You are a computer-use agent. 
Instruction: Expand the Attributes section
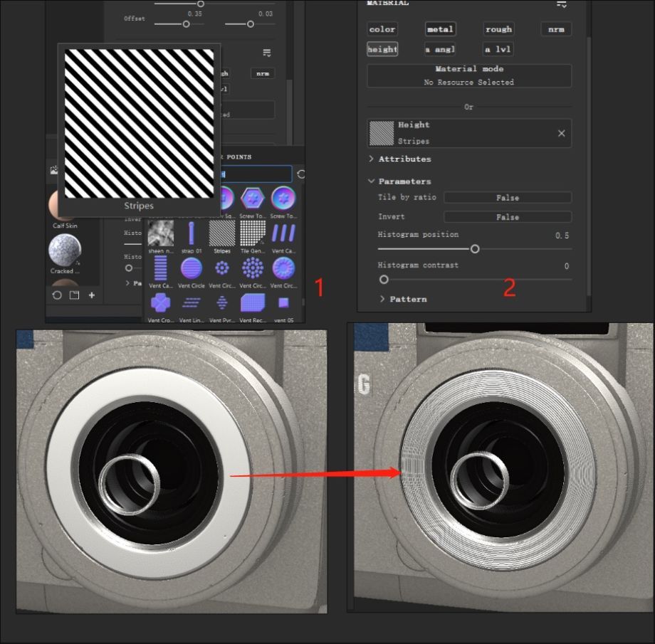(x=404, y=159)
